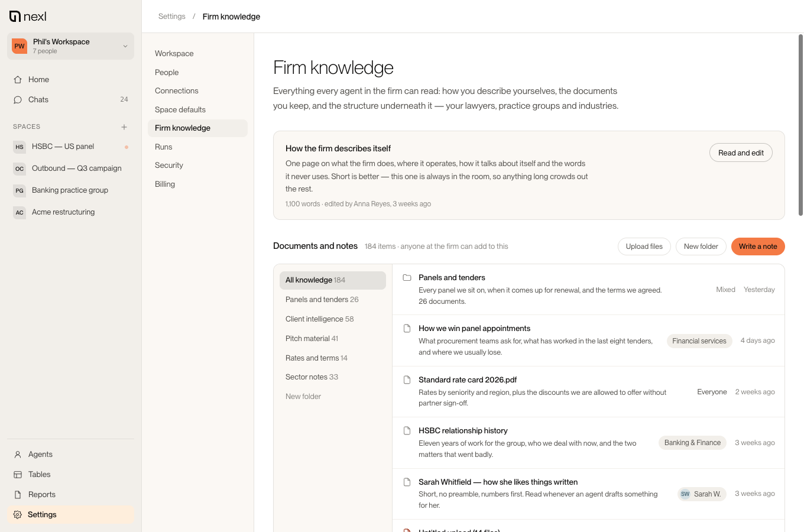804x532 pixels.
Task: Select the AC Acme restructuring avatar
Action: click(x=20, y=213)
